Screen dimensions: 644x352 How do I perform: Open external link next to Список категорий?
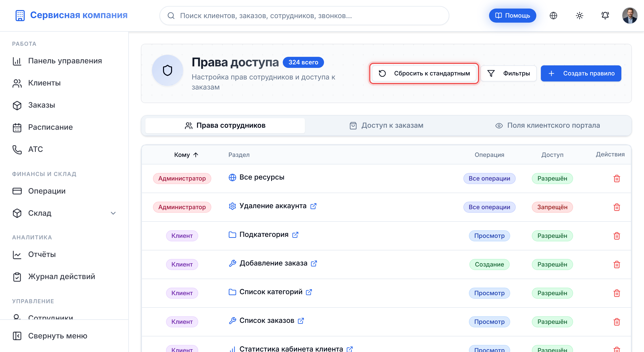pyautogui.click(x=309, y=292)
